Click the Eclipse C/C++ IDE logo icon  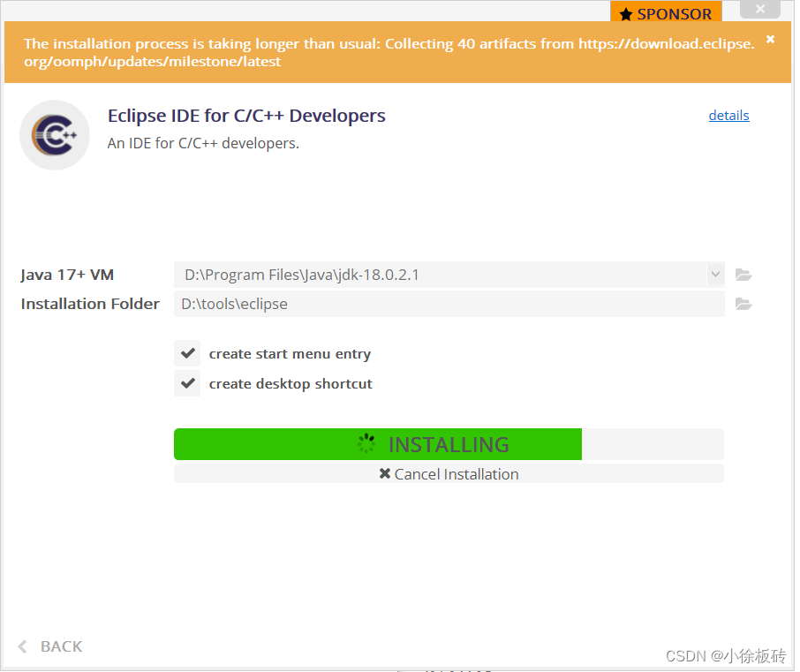tap(55, 134)
